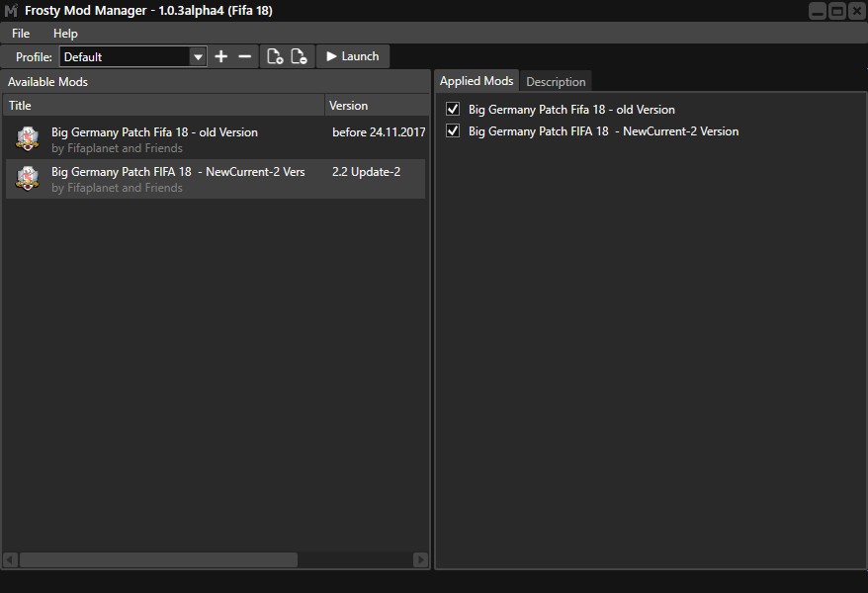Click the remove mod file icon
This screenshot has height=593, width=868.
click(x=299, y=56)
